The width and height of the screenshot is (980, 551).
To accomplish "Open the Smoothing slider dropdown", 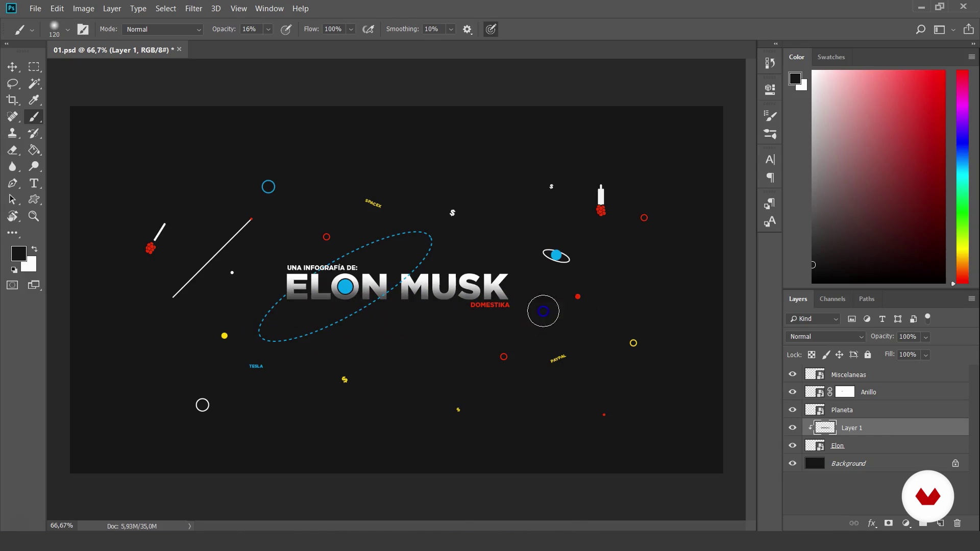I will 451,30.
